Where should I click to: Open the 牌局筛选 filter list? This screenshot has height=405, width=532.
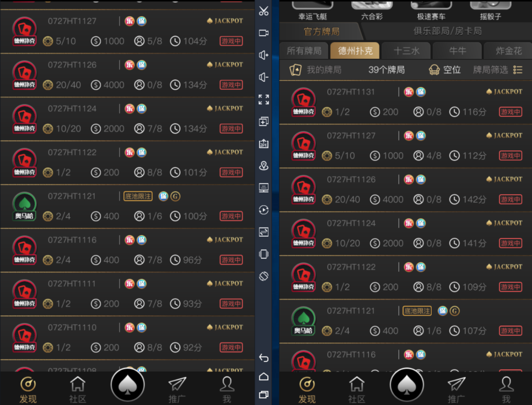pyautogui.click(x=497, y=70)
